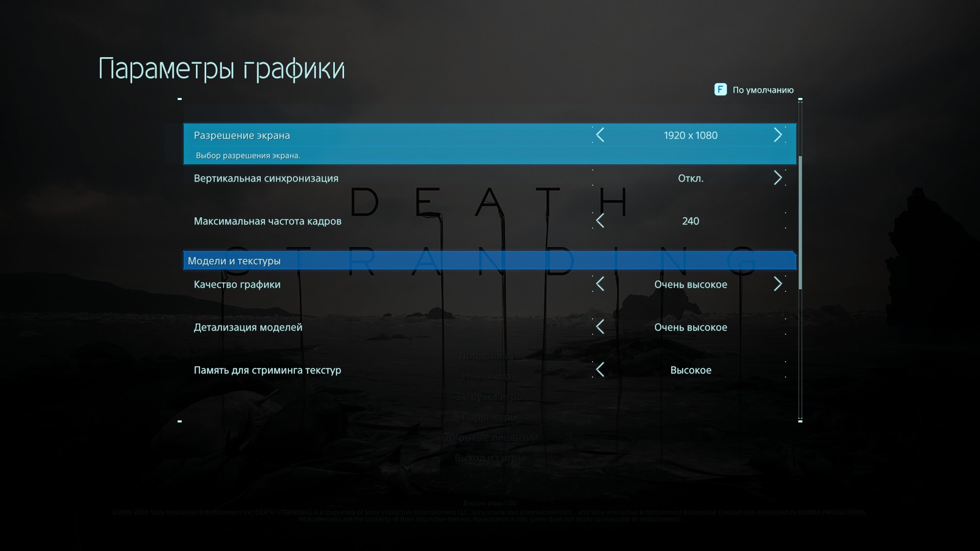The height and width of the screenshot is (551, 980).
Task: Click По умолчанию reset label
Action: tap(763, 90)
